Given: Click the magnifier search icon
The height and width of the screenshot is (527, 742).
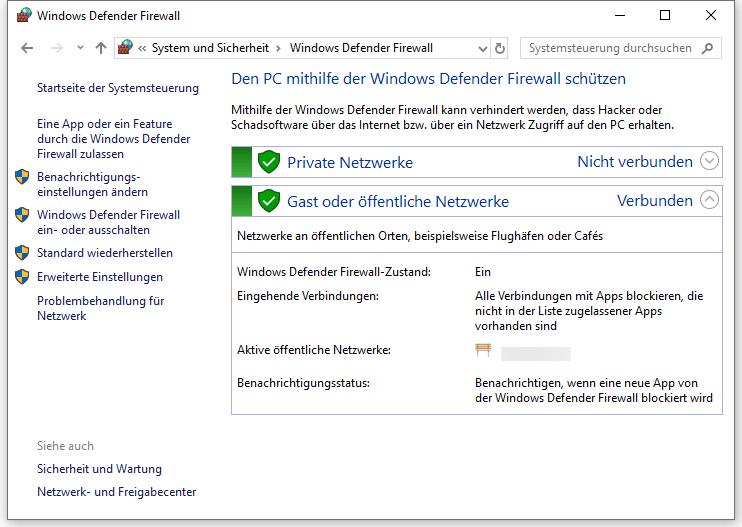Looking at the screenshot, I should click(707, 48).
